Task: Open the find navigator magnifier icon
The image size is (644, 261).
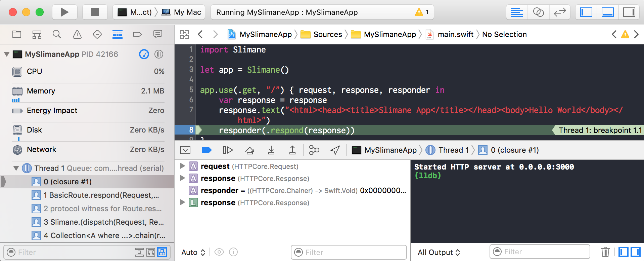Action: (57, 34)
